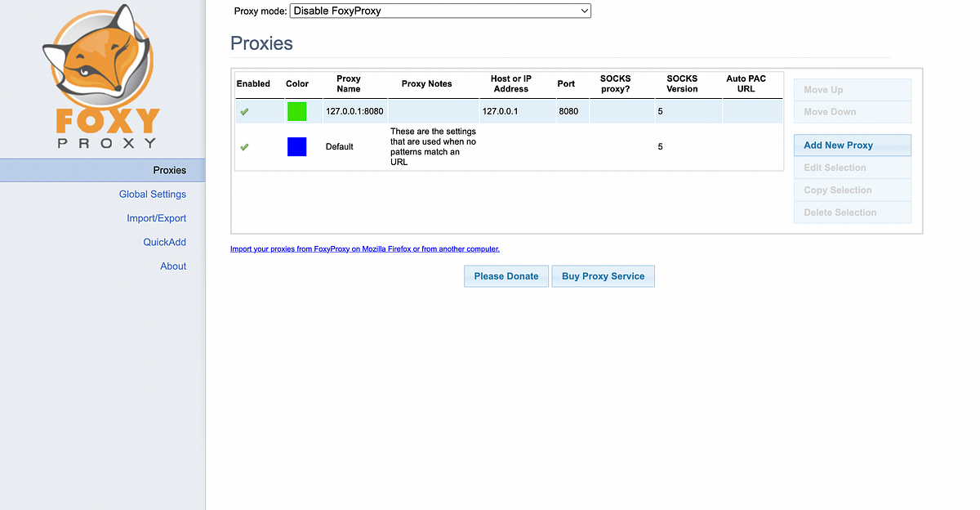Open the Buy Proxy Service page
980x510 pixels.
click(x=603, y=275)
